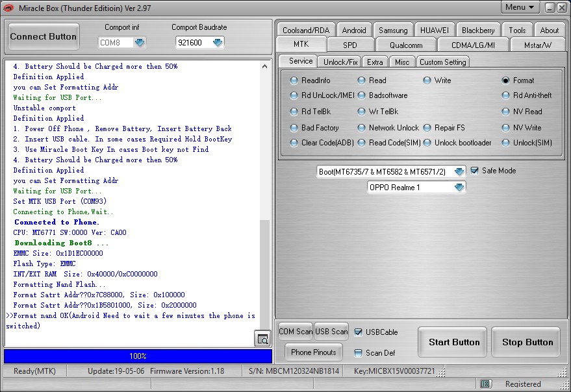
Task: Open the Menu dropdown in title bar
Action: pos(519,7)
